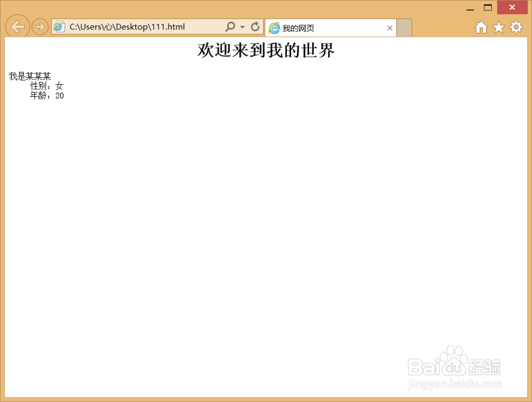Open Favorites with the star icon
Viewport: 532px width, 402px height.
coord(498,27)
